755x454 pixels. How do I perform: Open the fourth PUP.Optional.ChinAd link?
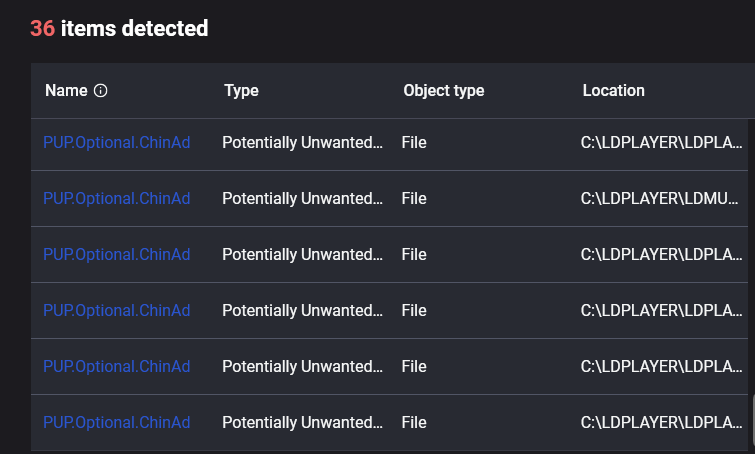click(116, 311)
